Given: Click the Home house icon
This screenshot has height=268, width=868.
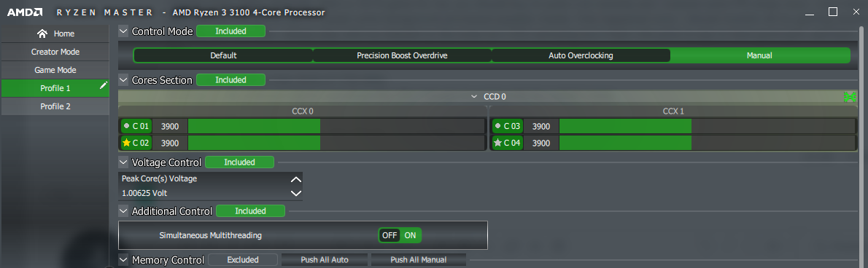Looking at the screenshot, I should point(42,33).
